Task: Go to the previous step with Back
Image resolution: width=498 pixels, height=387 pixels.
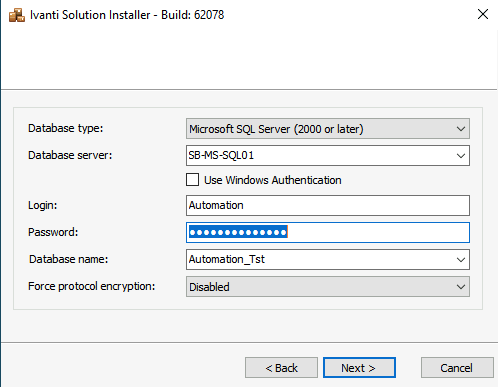Action: [x=281, y=368]
